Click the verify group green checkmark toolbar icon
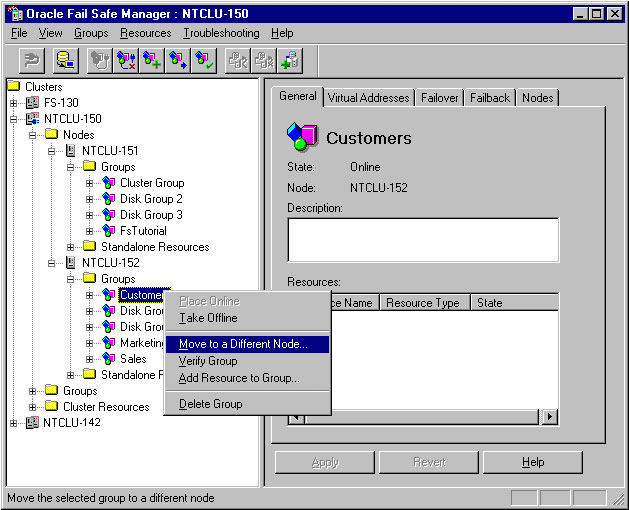The height and width of the screenshot is (510, 629). point(204,61)
